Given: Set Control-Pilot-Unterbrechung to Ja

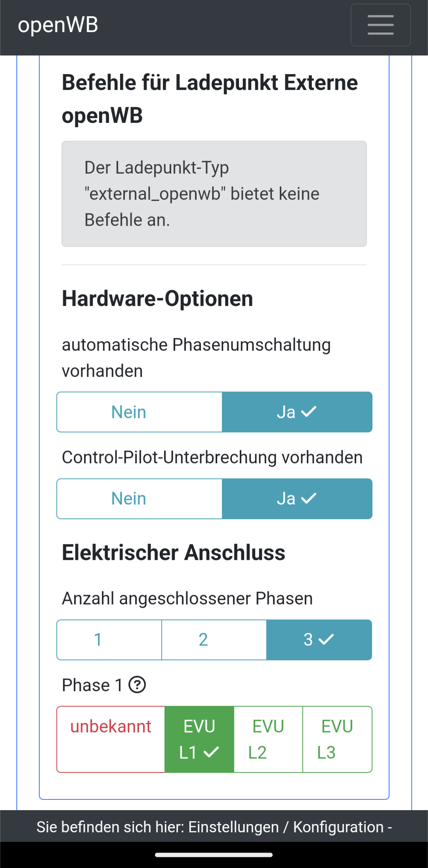Looking at the screenshot, I should tap(297, 498).
